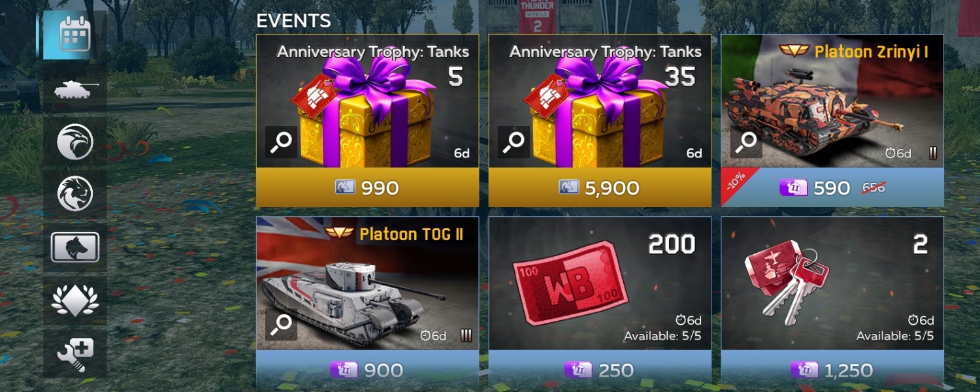Inspect the 35 Anniversary Trophy bundle with magnifier
This screenshot has width=980, height=392.
click(514, 142)
